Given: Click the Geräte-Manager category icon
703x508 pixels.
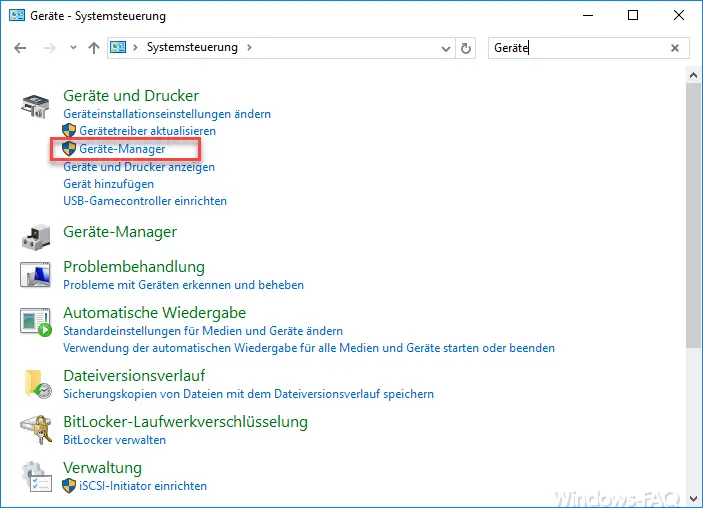Looking at the screenshot, I should coord(36,237).
